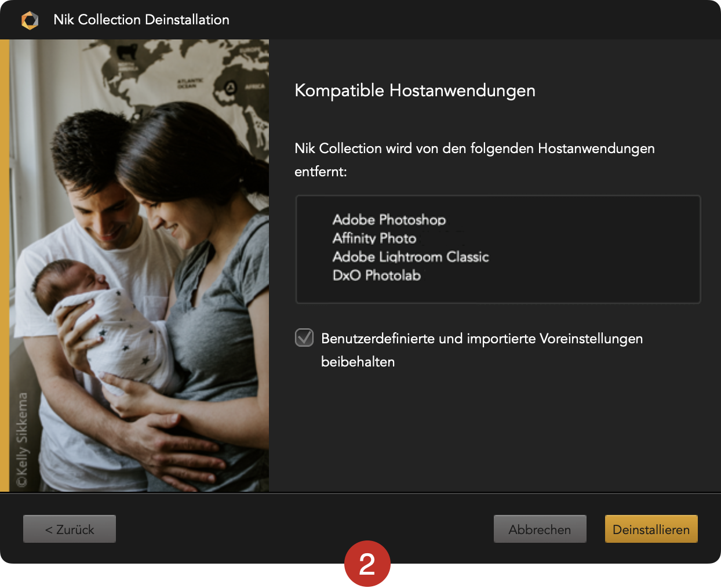
Task: Go back with the Zurück button
Action: click(70, 529)
